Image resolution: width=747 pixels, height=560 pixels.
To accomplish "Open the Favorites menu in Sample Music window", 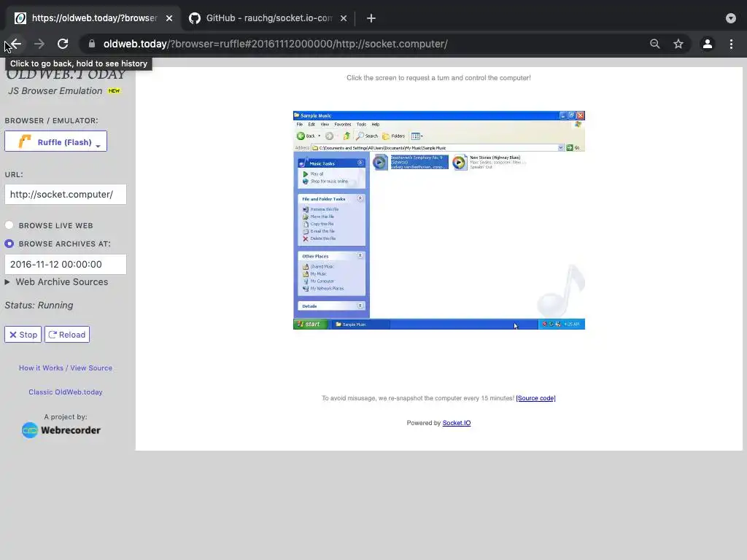I will (343, 124).
